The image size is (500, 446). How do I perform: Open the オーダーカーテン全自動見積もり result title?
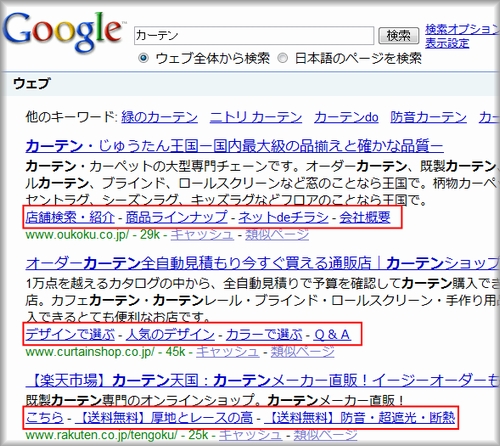tap(262, 263)
